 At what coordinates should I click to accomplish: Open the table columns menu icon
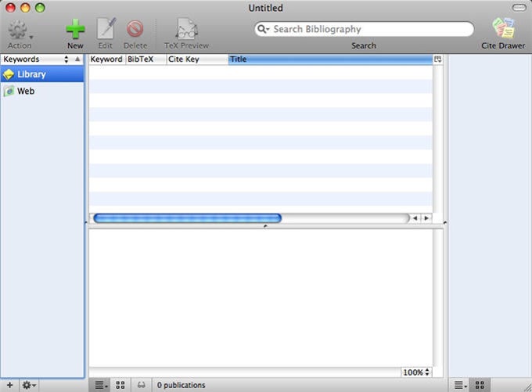click(438, 59)
